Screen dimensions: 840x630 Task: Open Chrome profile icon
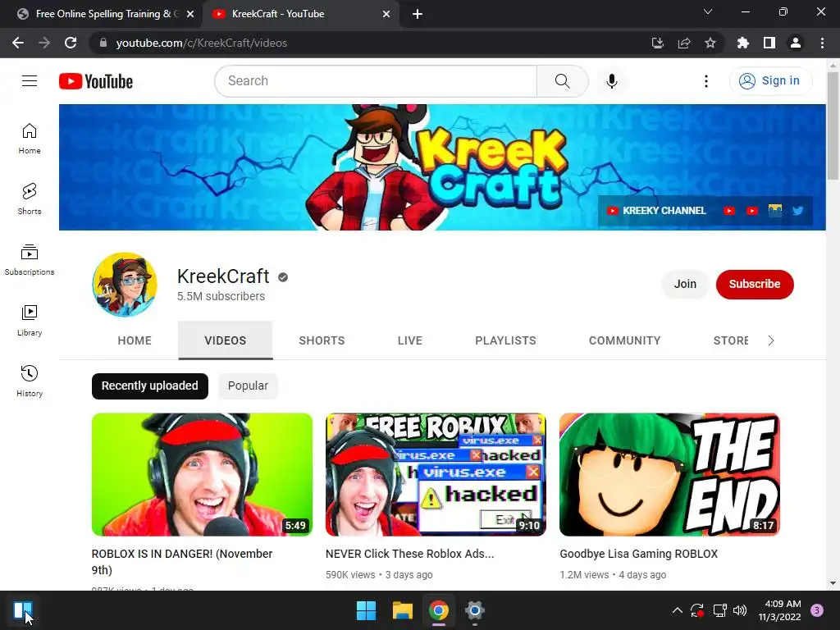796,43
